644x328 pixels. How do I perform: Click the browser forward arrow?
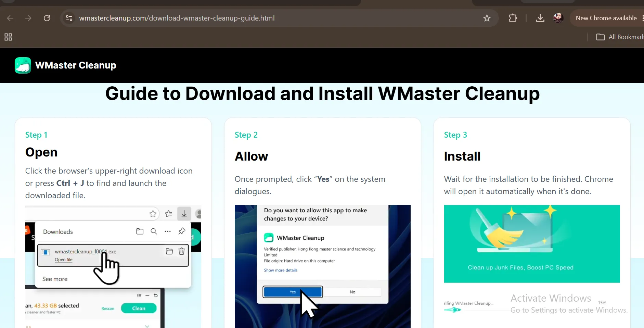[28, 18]
